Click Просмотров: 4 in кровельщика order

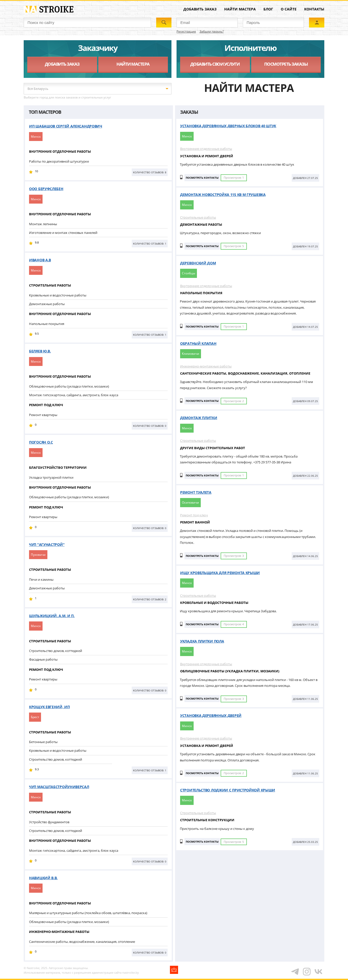pos(234,624)
